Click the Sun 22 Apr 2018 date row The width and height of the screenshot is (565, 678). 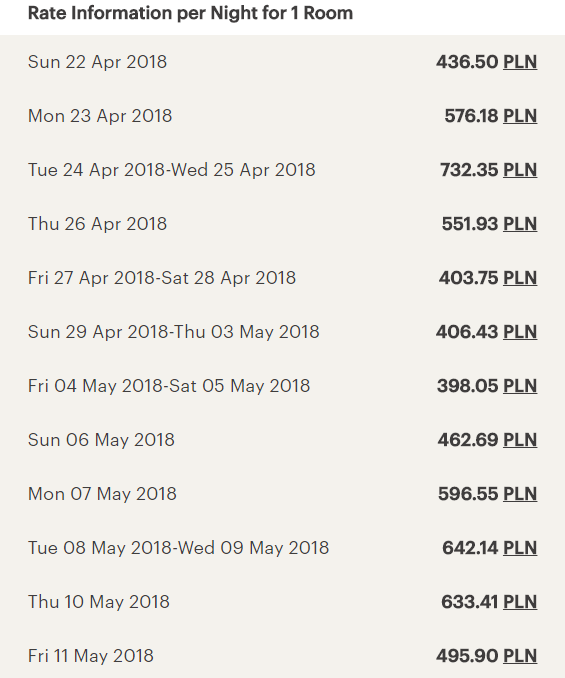tap(282, 62)
